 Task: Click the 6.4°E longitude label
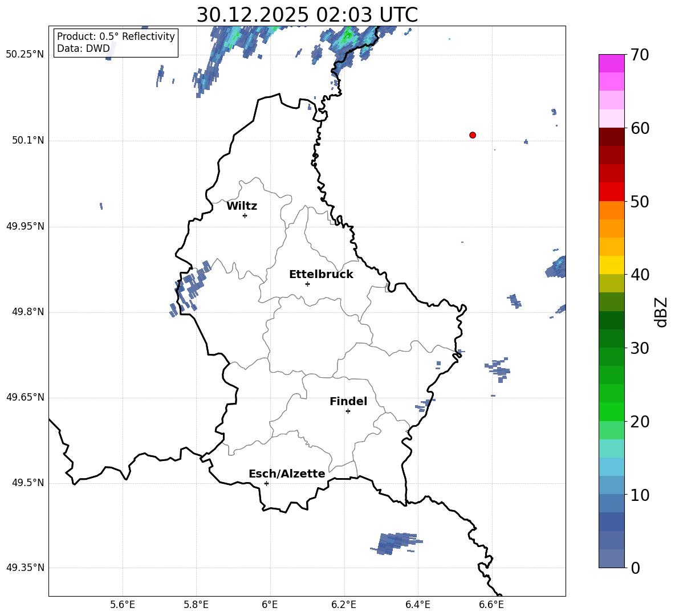417,605
